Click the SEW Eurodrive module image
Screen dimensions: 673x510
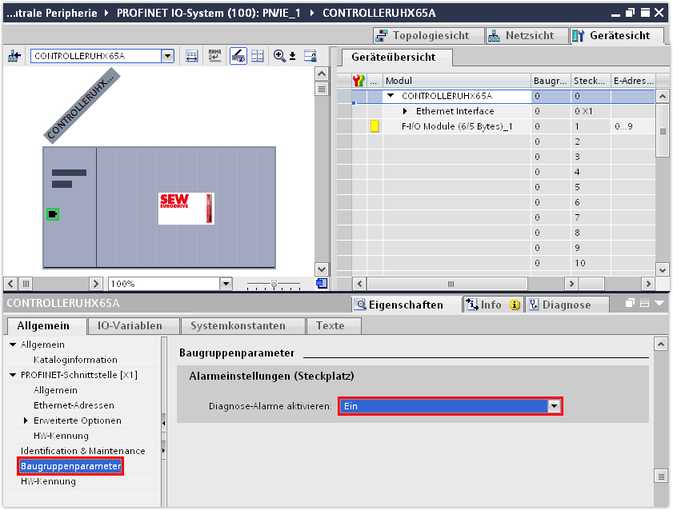coord(186,208)
